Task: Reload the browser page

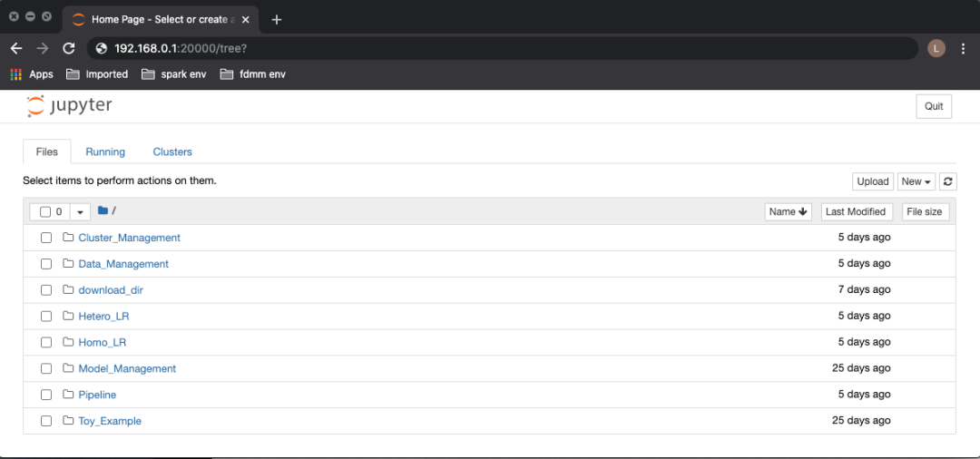Action: (x=69, y=49)
